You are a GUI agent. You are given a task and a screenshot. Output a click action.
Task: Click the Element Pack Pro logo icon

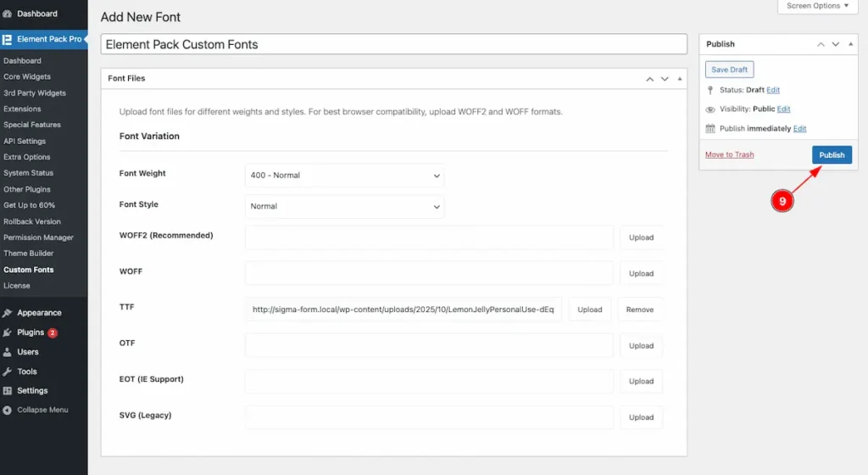[x=8, y=39]
